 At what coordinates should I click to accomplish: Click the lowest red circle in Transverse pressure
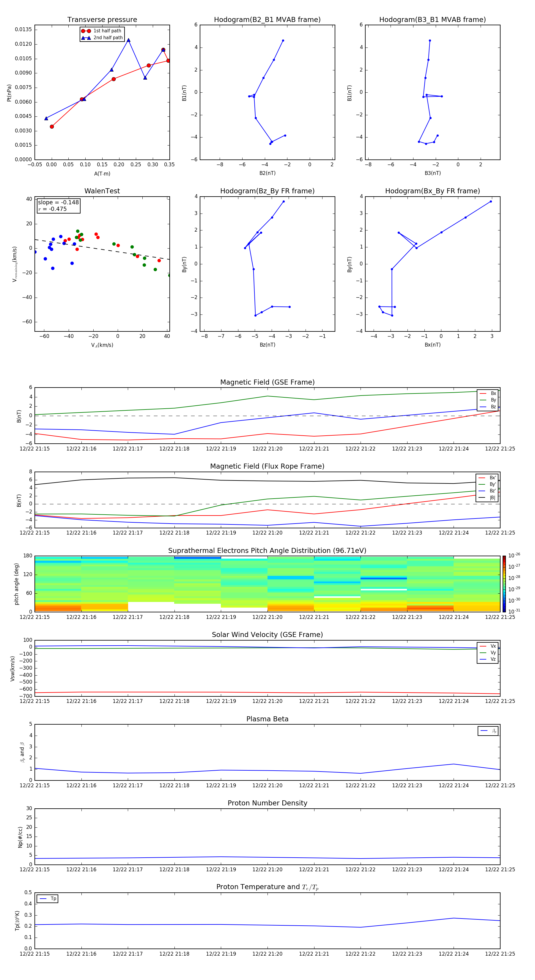tap(52, 127)
